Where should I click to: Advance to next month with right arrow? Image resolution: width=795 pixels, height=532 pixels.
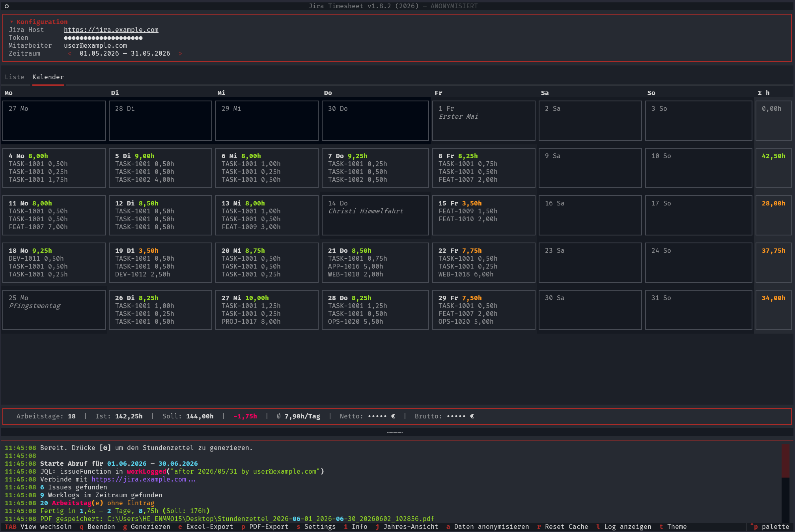pos(180,53)
